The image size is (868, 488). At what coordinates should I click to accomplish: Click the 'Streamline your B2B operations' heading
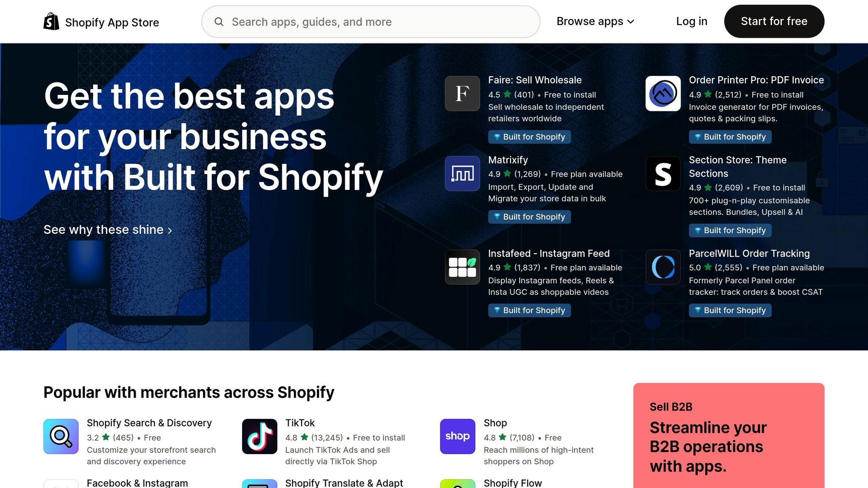point(708,447)
